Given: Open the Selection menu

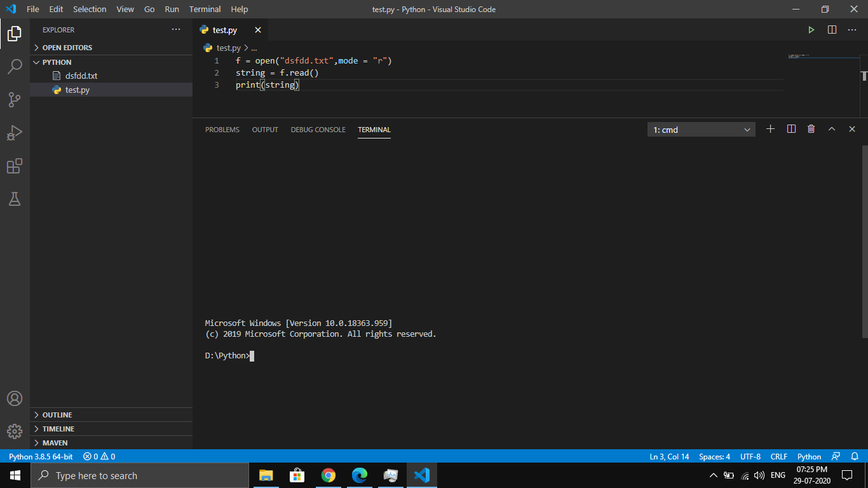Looking at the screenshot, I should [x=90, y=10].
